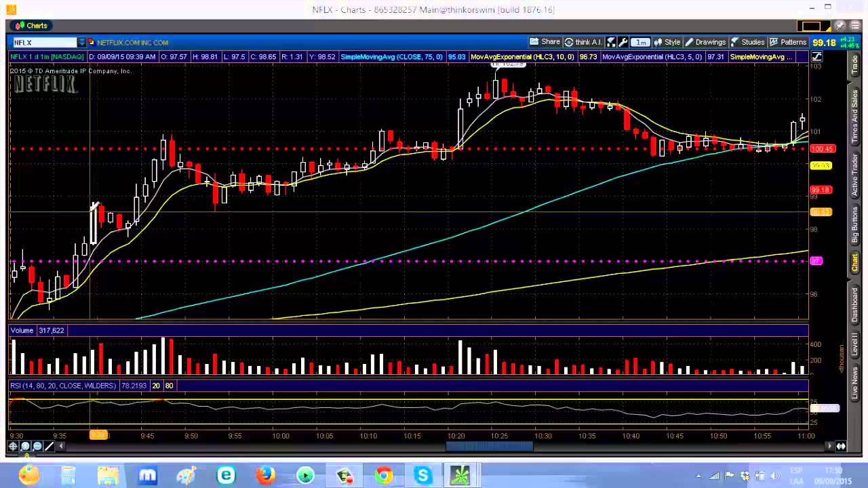The image size is (868, 488).
Task: Click the last price 99.18 in header
Action: [823, 43]
